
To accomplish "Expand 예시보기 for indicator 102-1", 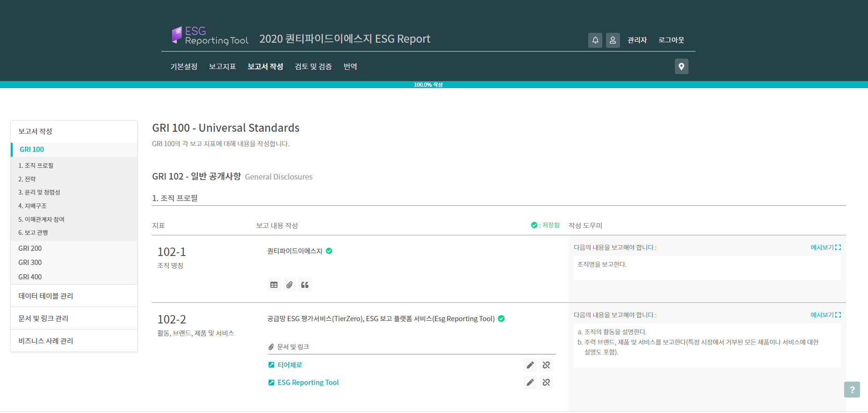I will pyautogui.click(x=825, y=248).
